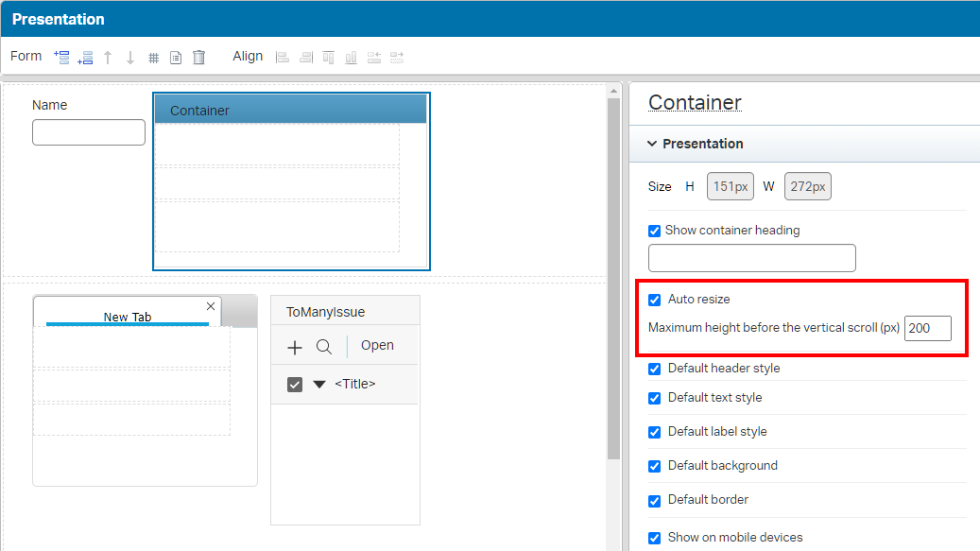Click the maximum height input field
The width and height of the screenshot is (980, 551).
927,328
